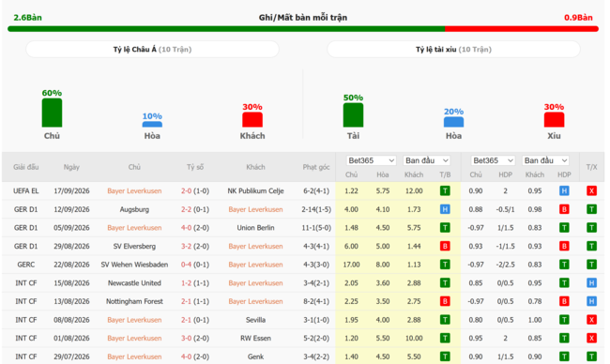Open the Sevilla team link
610x364 pixels.
tap(255, 320)
